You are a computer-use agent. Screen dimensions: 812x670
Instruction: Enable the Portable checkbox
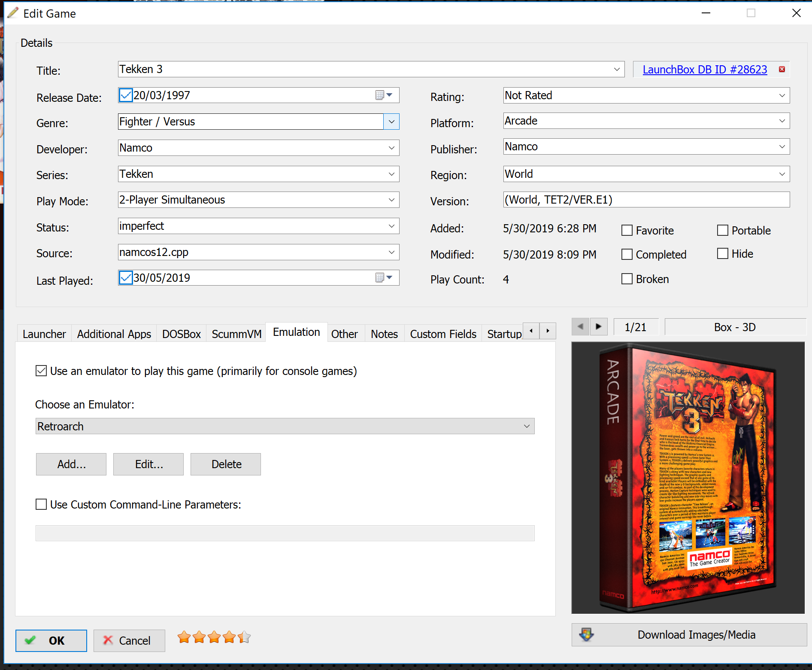(723, 231)
